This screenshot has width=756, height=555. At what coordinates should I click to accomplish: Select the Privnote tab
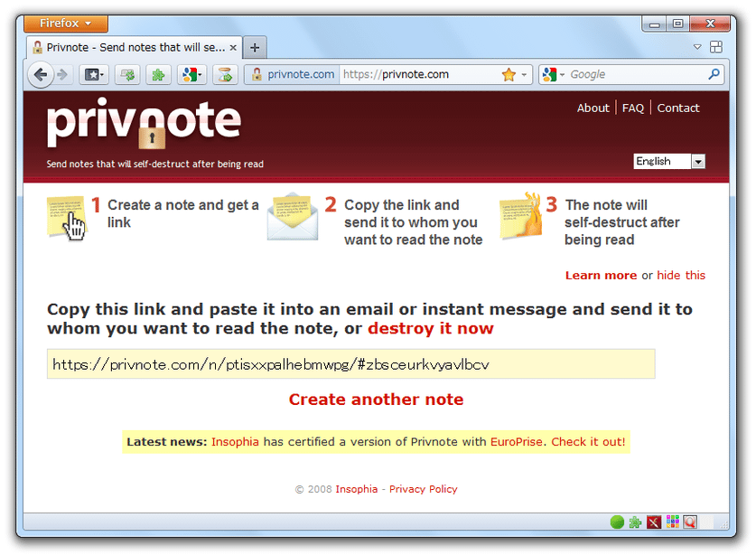pos(134,47)
